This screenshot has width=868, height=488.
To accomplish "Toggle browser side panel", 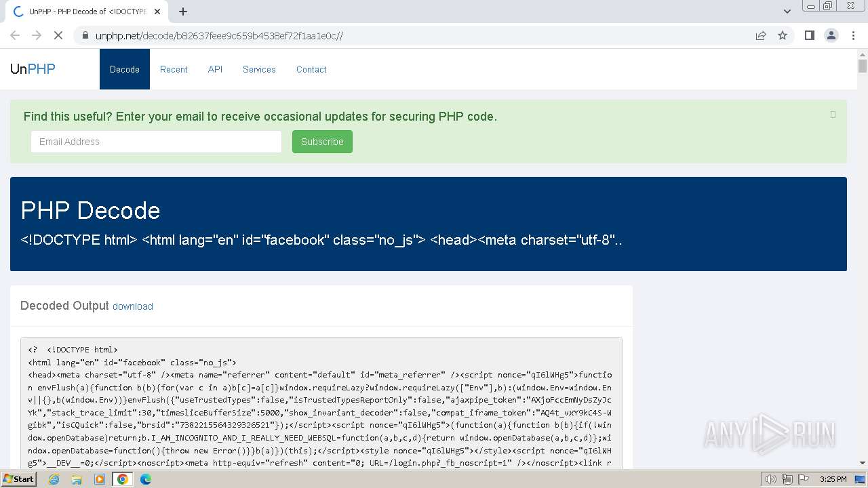I will (809, 35).
